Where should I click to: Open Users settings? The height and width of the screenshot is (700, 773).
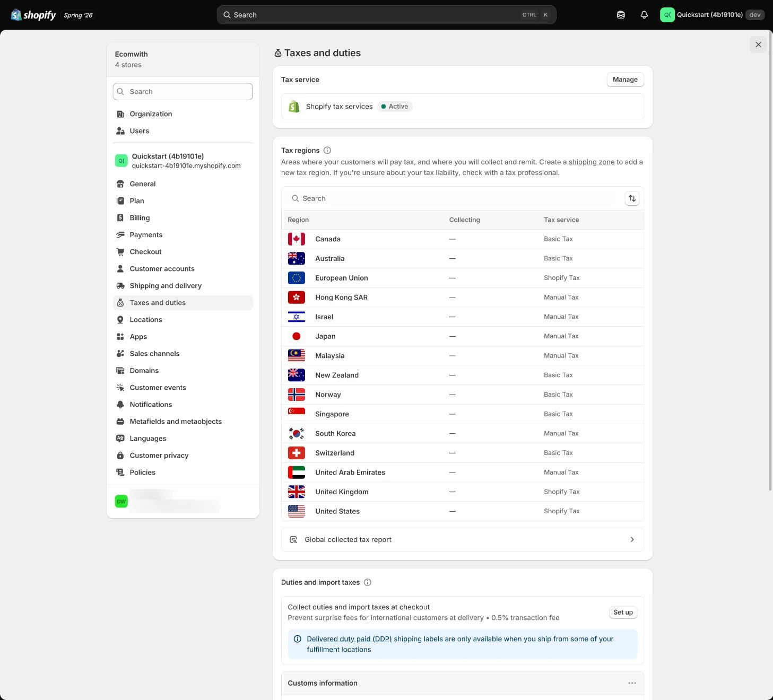[x=183, y=131]
